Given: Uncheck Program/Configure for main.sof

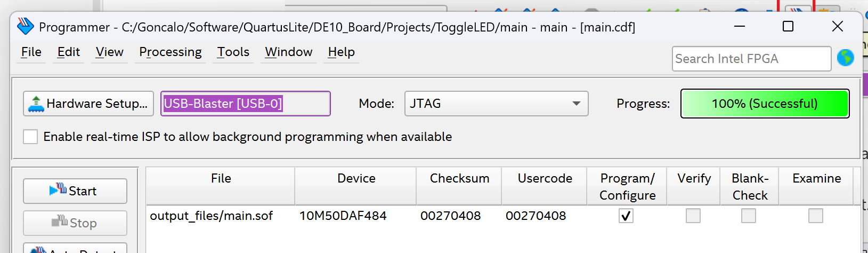Looking at the screenshot, I should coord(626,216).
